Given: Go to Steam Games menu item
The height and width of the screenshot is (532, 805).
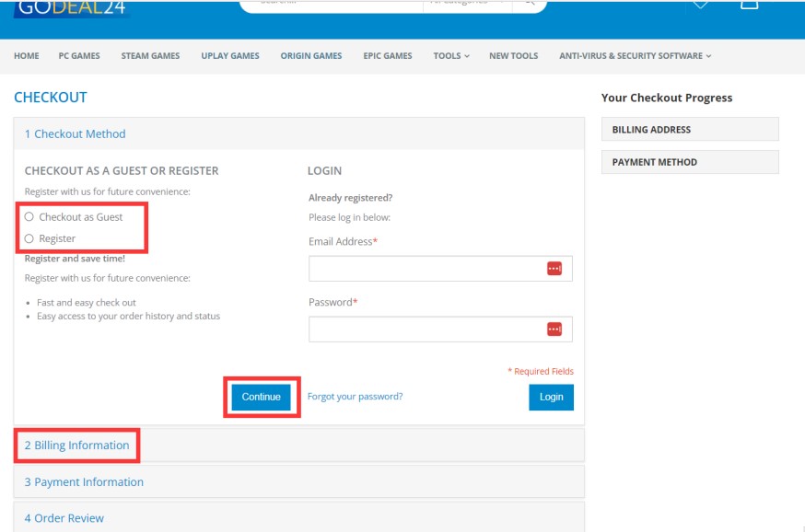Looking at the screenshot, I should click(150, 56).
